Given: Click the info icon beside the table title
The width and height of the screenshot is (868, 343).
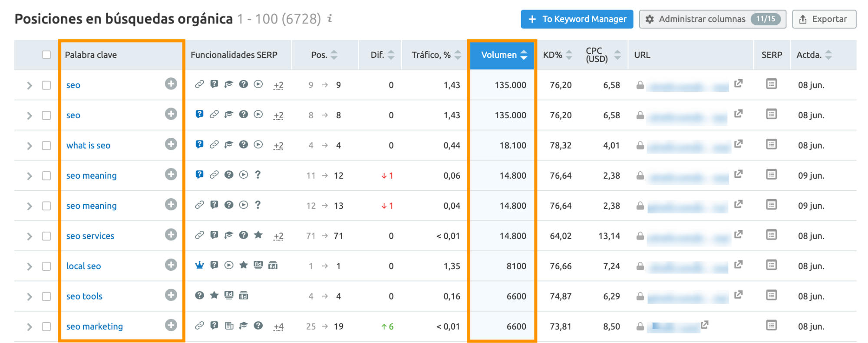Looking at the screenshot, I should tap(330, 18).
